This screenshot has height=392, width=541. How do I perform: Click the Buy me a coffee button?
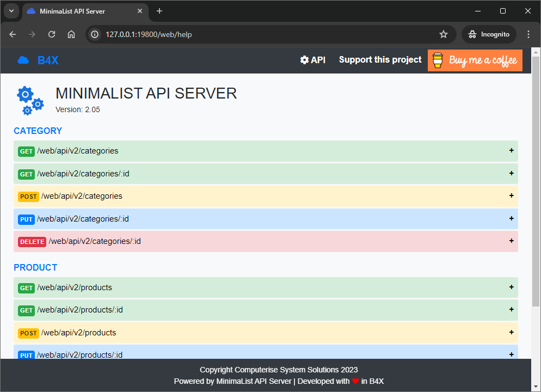[475, 60]
